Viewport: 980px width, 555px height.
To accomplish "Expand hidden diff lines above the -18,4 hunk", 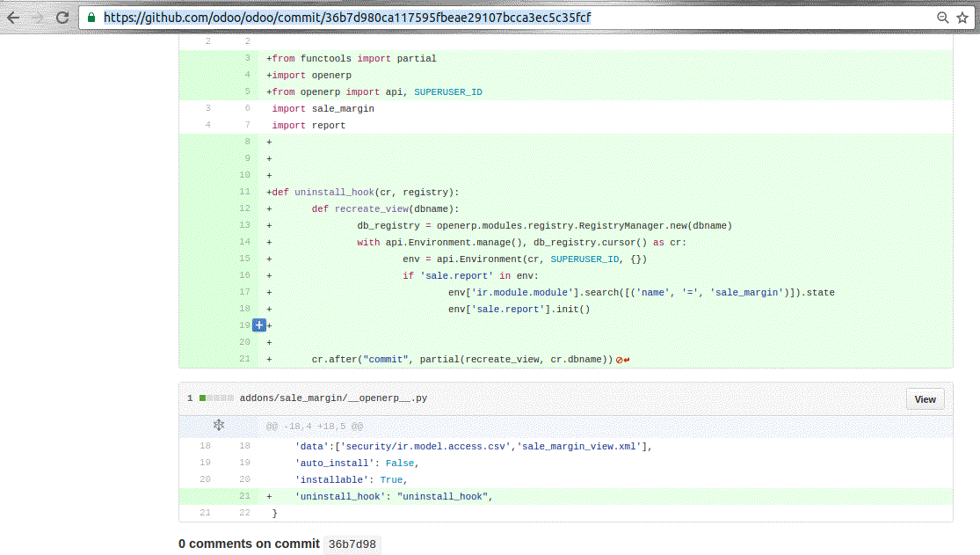I will [219, 426].
